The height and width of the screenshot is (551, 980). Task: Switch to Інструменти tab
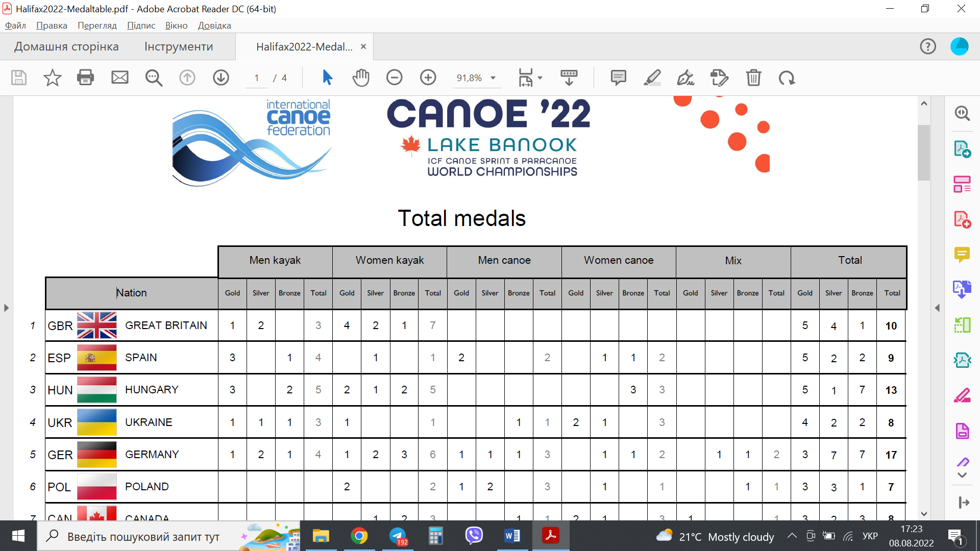[x=179, y=47]
